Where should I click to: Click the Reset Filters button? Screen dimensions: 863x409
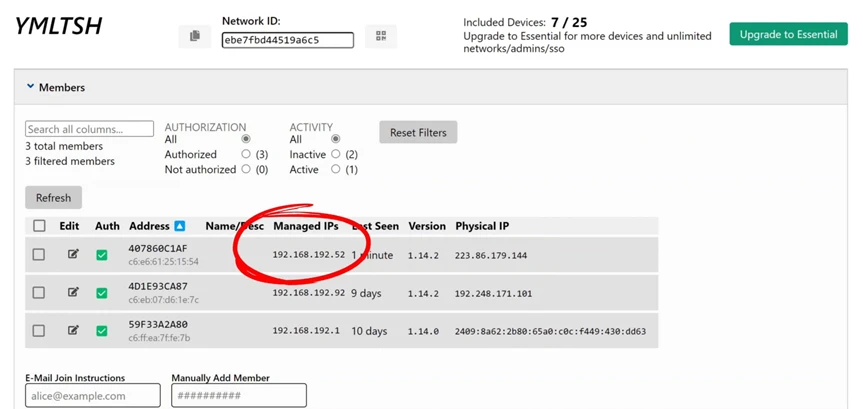[418, 132]
